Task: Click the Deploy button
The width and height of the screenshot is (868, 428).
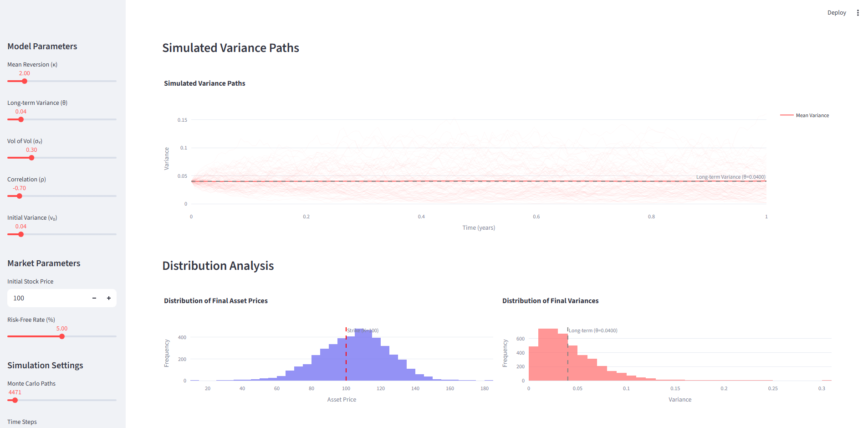Action: tap(837, 12)
